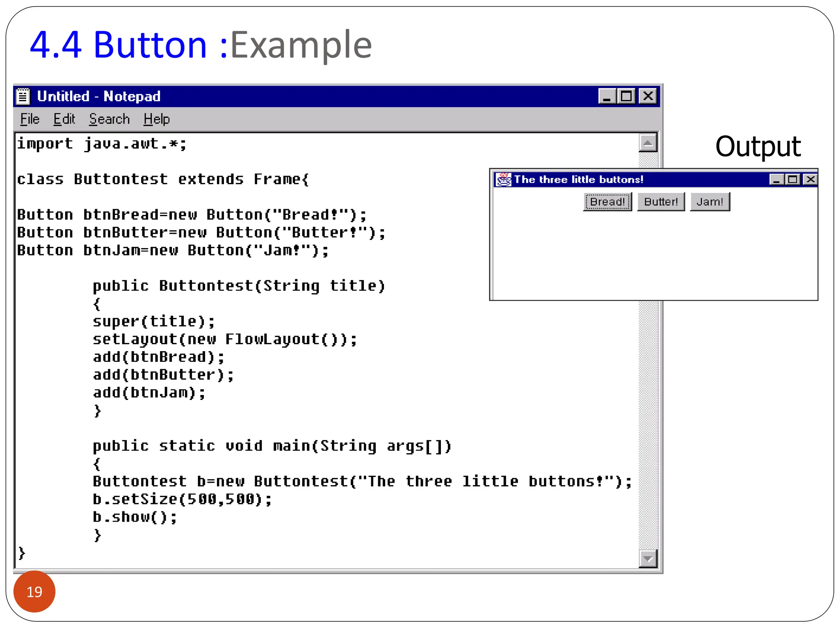Screen dimensions: 840x630
Task: Click the 'public static void main' line
Action: [272, 446]
